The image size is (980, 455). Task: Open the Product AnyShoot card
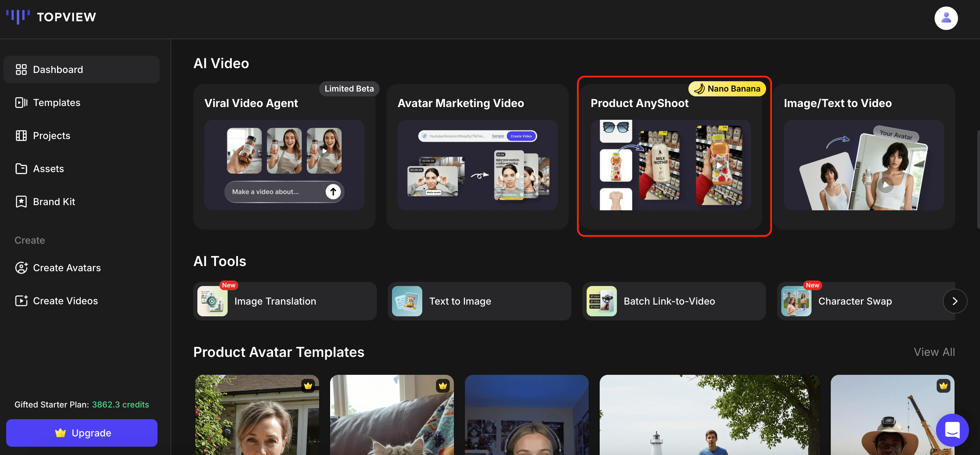[x=673, y=156]
